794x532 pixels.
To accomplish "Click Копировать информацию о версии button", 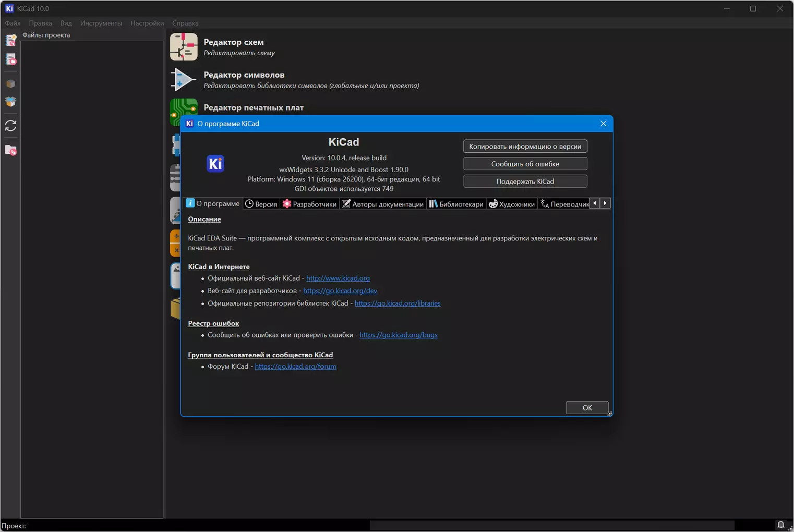I will tap(525, 147).
